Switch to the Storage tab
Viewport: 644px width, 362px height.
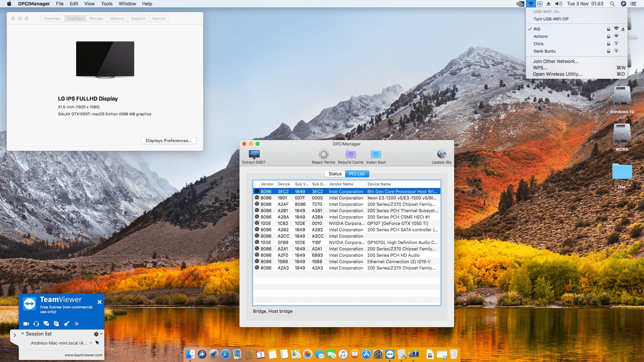(x=96, y=19)
